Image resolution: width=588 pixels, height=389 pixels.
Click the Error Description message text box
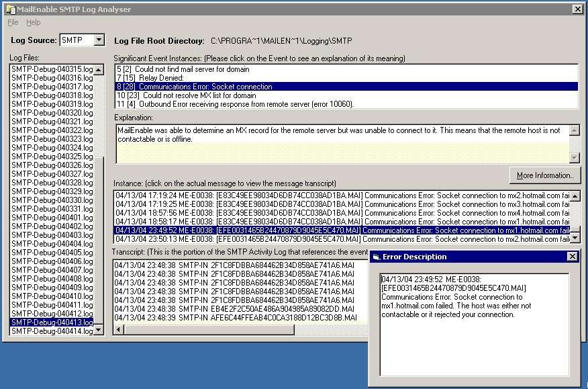click(474, 324)
